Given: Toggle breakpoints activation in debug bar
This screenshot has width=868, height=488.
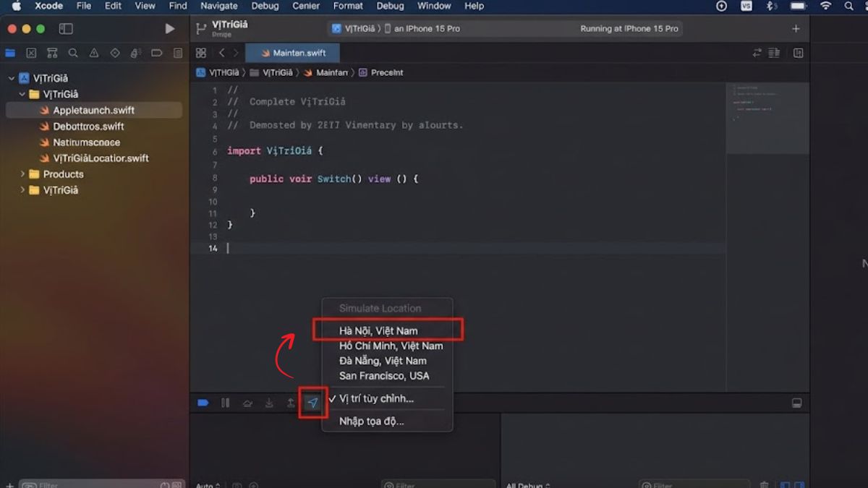Looking at the screenshot, I should click(203, 403).
